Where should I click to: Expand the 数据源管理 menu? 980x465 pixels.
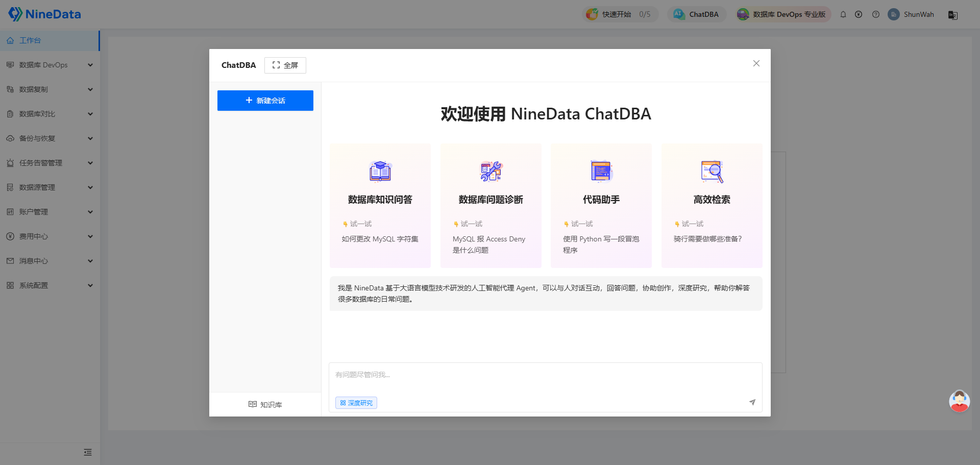(50, 187)
